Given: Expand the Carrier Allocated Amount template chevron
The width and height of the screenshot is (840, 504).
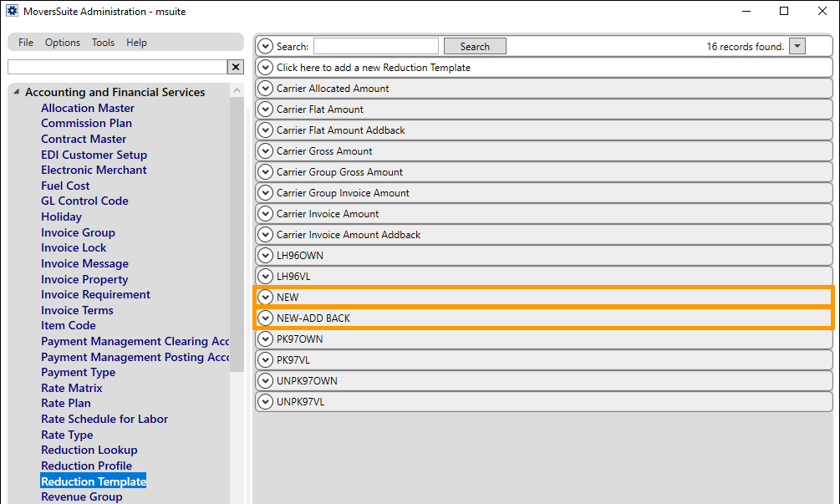Looking at the screenshot, I should point(266,88).
